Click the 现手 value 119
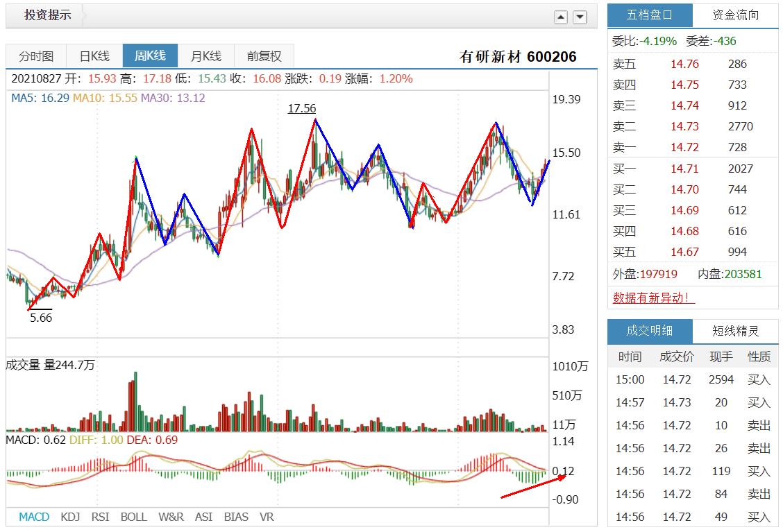Viewport: 783px width, 532px height. [721, 472]
